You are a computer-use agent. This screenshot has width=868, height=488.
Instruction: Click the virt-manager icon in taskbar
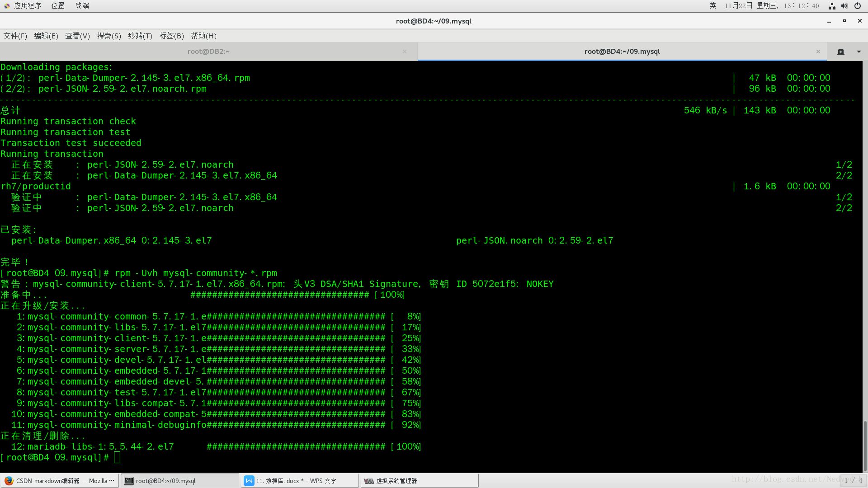point(369,481)
